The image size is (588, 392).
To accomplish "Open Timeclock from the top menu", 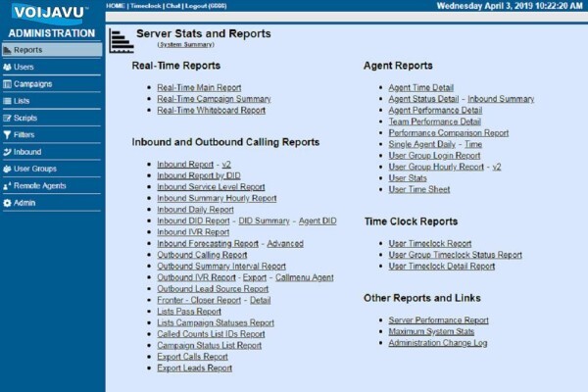I will tap(146, 6).
